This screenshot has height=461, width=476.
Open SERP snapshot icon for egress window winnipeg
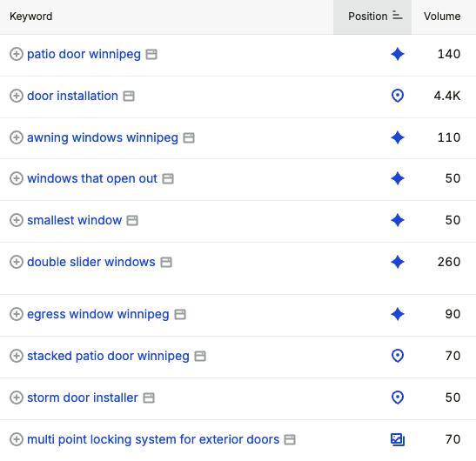[180, 314]
